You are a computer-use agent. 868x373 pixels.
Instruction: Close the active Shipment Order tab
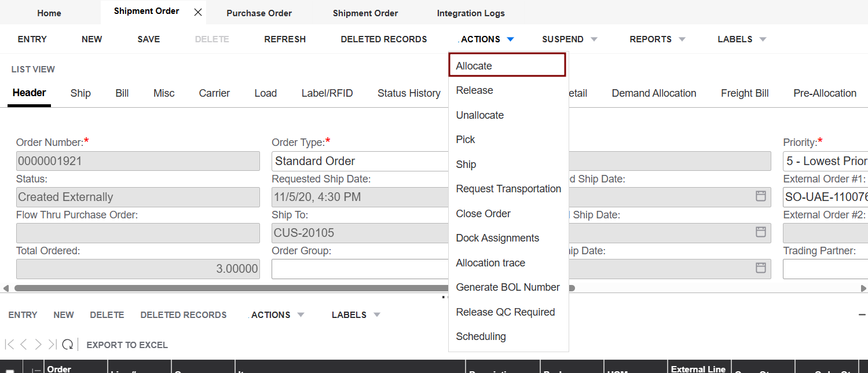coord(198,12)
